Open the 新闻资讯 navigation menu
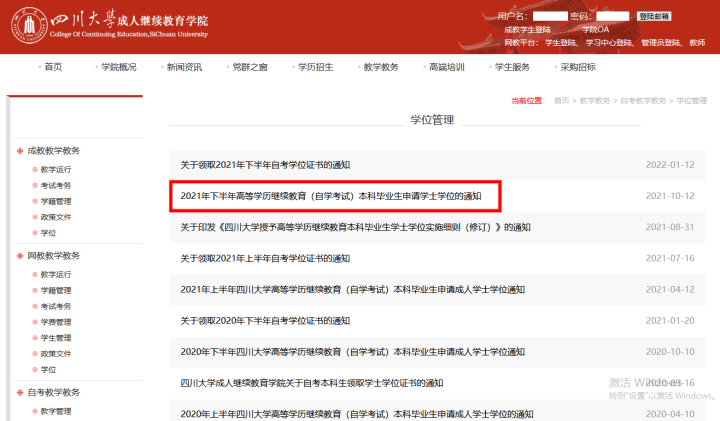Screen dimensions: 720x421 184,67
